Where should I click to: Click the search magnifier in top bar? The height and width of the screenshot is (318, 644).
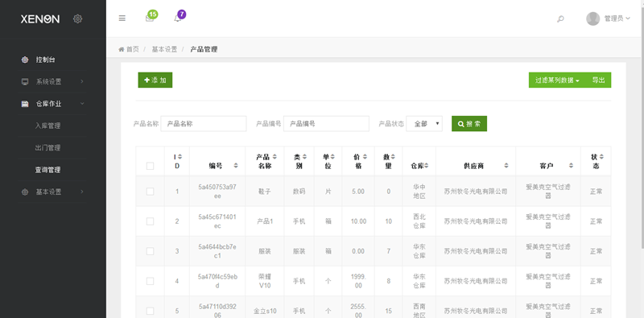(560, 19)
